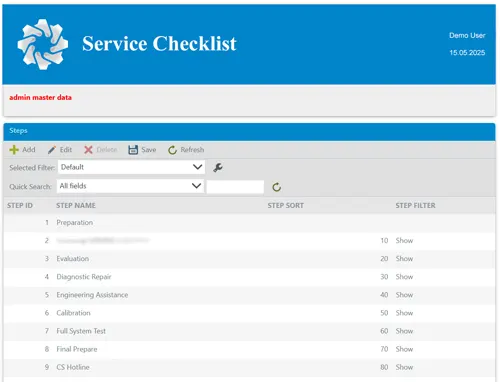Select the Full System Test row

(x=249, y=331)
